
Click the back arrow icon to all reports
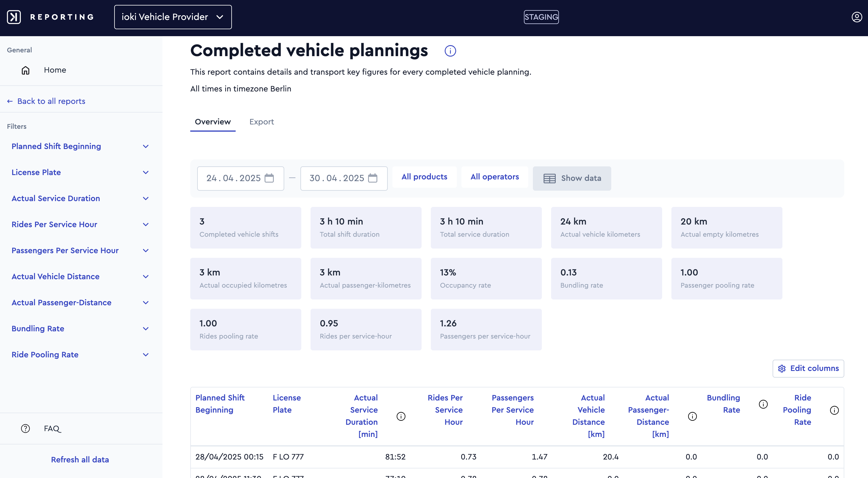coord(10,101)
